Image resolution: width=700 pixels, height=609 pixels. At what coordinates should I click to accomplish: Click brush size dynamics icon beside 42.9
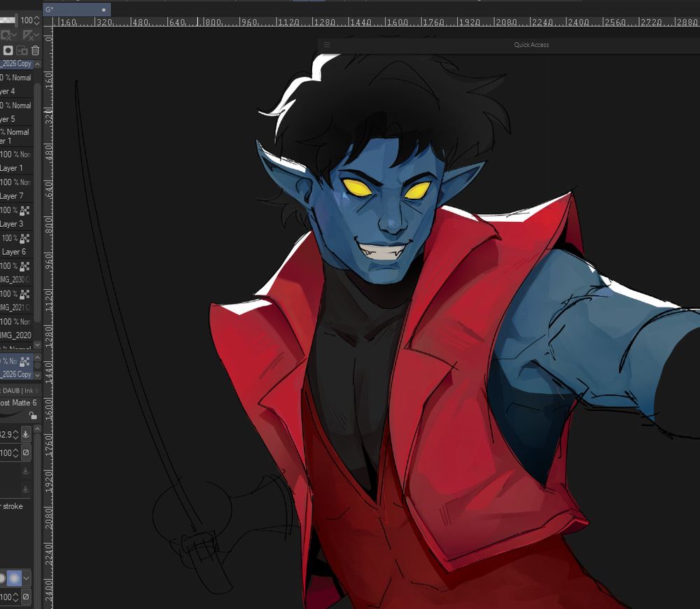click(x=25, y=433)
